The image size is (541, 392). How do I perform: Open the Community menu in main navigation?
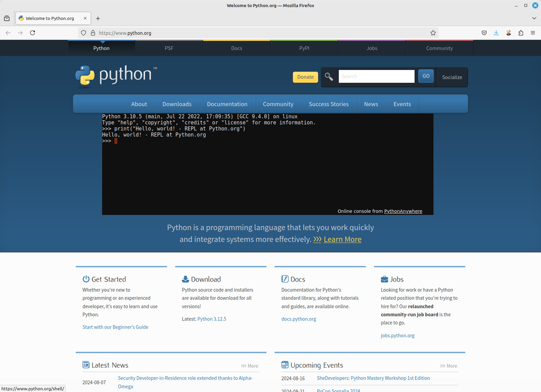point(278,104)
